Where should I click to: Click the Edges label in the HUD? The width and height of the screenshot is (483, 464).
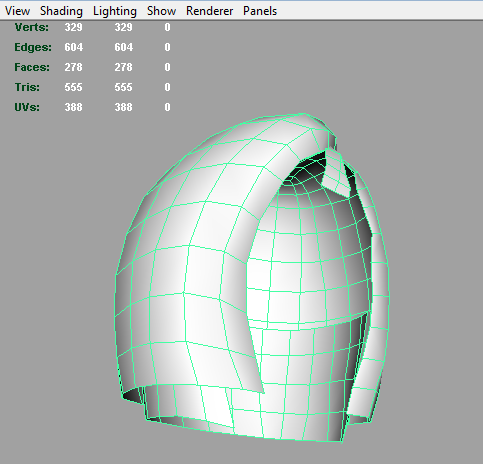(33, 47)
